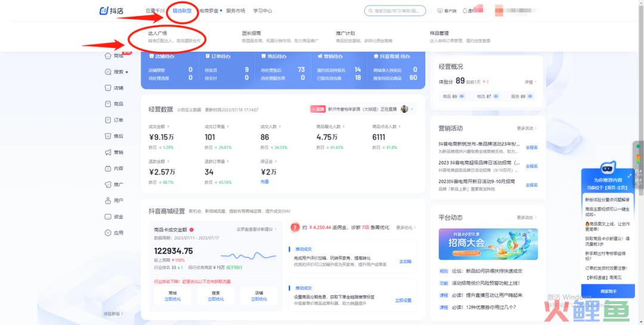
Task: Select 搜索 icon in the left sidebar
Action: [x=108, y=72]
